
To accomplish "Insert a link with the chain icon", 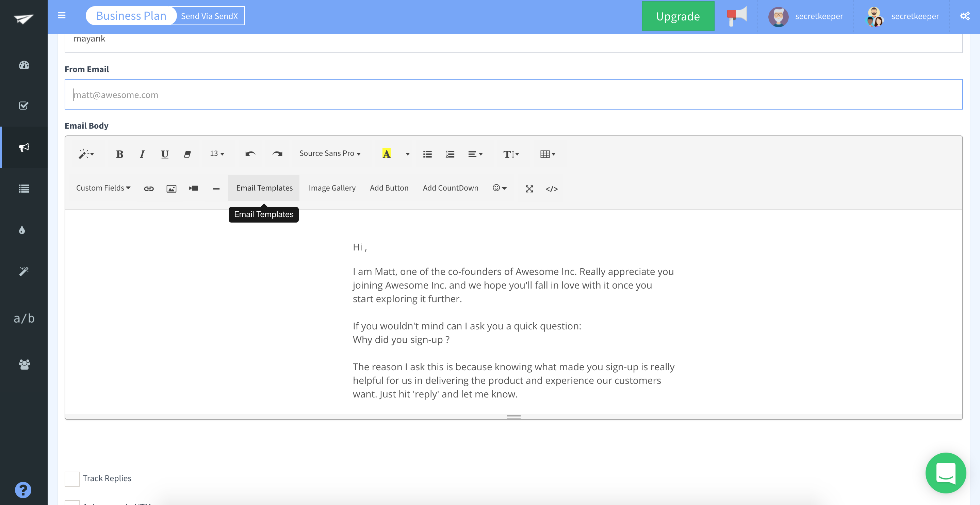I will click(149, 189).
